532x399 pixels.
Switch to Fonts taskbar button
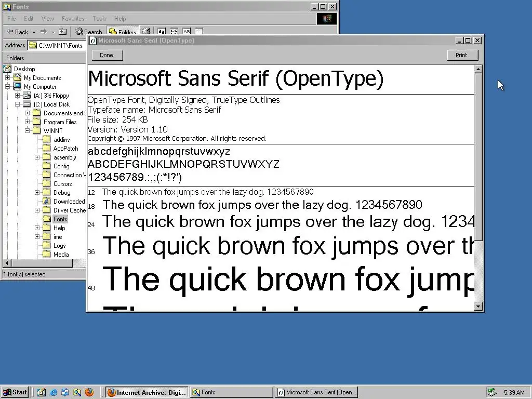point(231,392)
